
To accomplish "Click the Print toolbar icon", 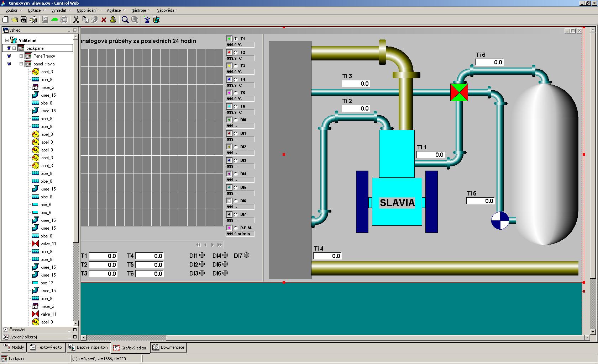I will 33,20.
